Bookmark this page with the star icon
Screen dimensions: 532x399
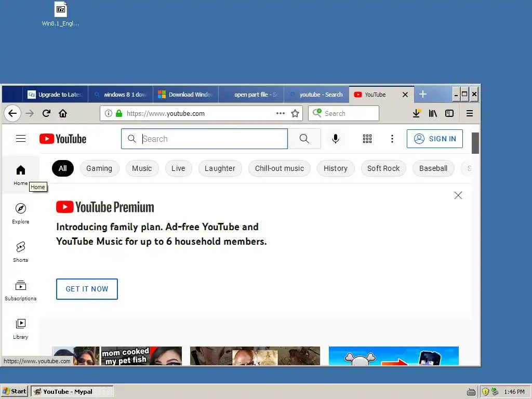pos(295,113)
